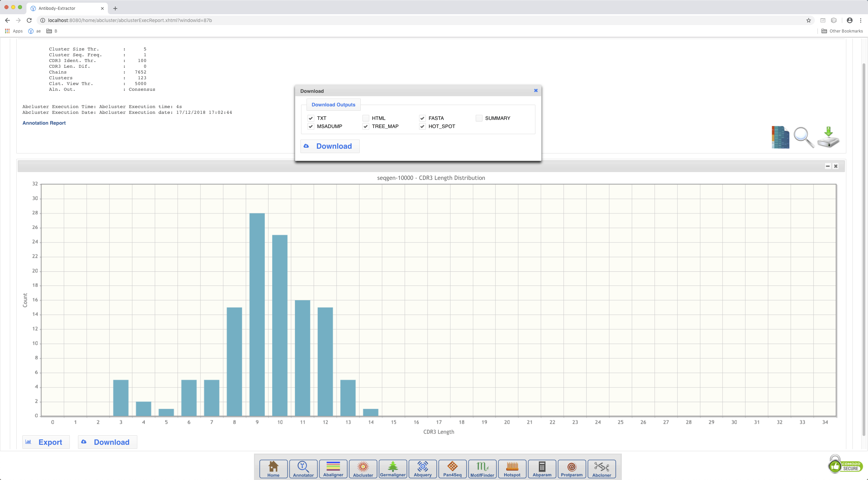Open Other Bookmarks folder
This screenshot has width=868, height=480.
click(842, 31)
